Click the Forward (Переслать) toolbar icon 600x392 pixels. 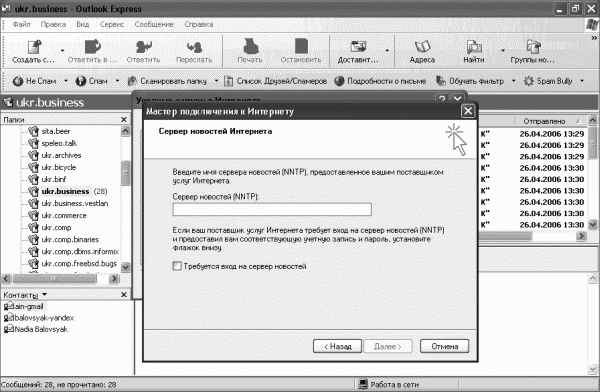point(194,47)
